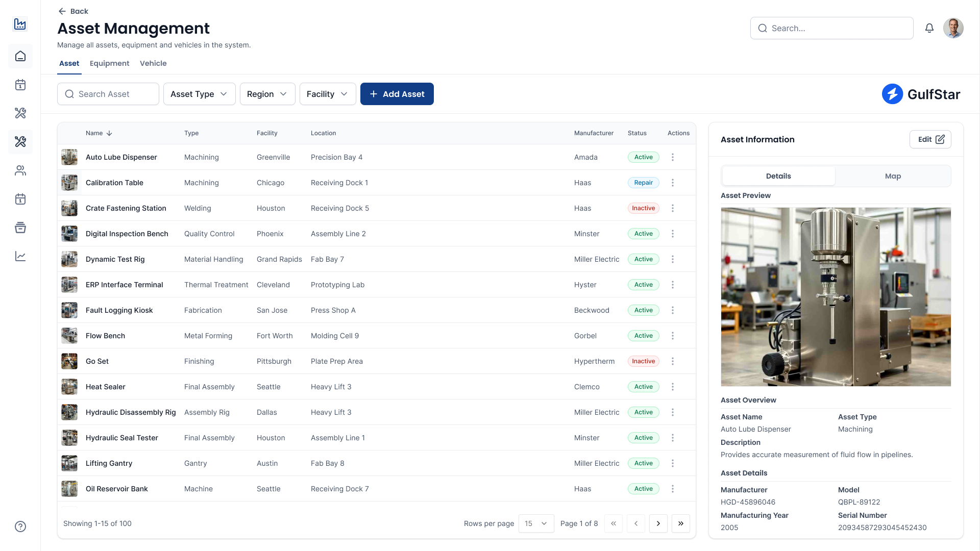The image size is (980, 551).
Task: Open the help icon at the sidebar bottom
Action: point(20,527)
